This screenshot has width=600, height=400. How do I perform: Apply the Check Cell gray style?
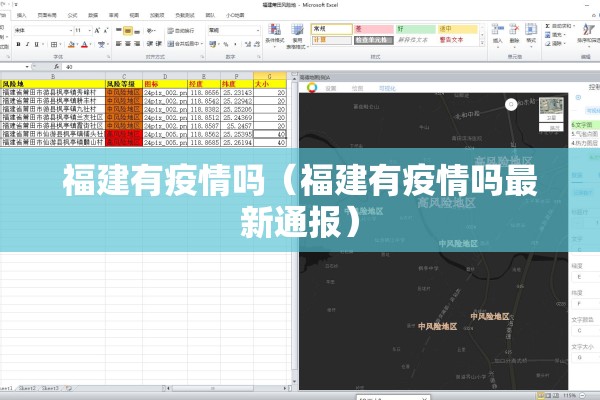point(373,40)
